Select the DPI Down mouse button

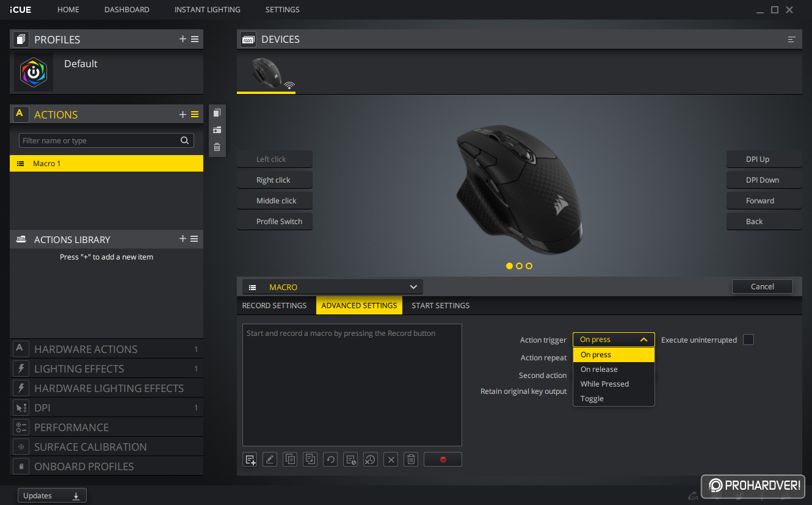764,180
